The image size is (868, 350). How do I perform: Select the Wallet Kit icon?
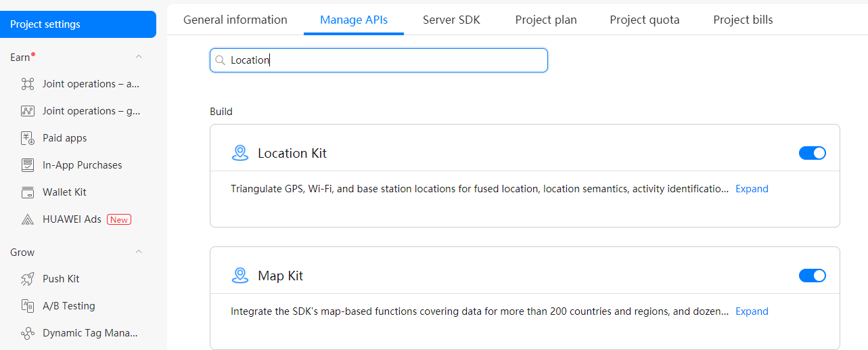pyautogui.click(x=28, y=192)
